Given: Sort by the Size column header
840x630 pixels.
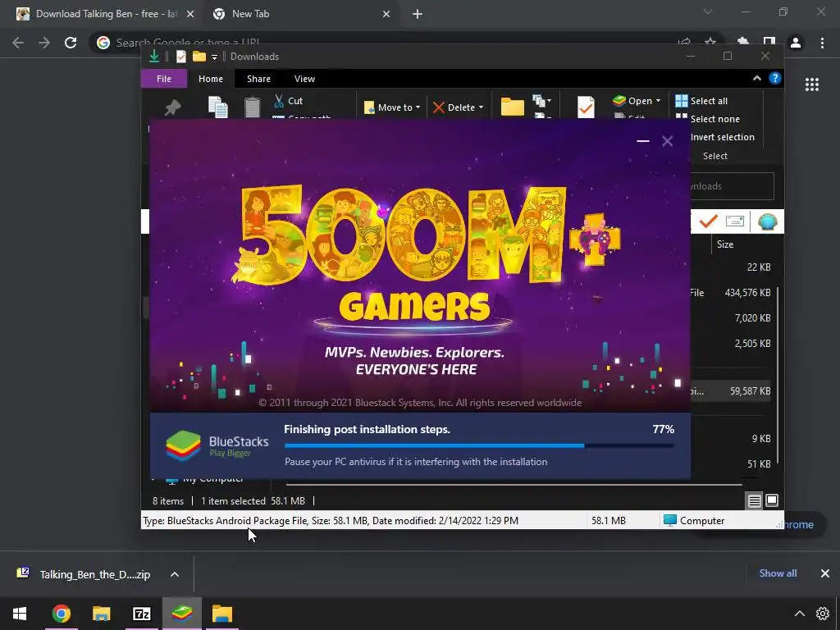Looking at the screenshot, I should point(725,244).
